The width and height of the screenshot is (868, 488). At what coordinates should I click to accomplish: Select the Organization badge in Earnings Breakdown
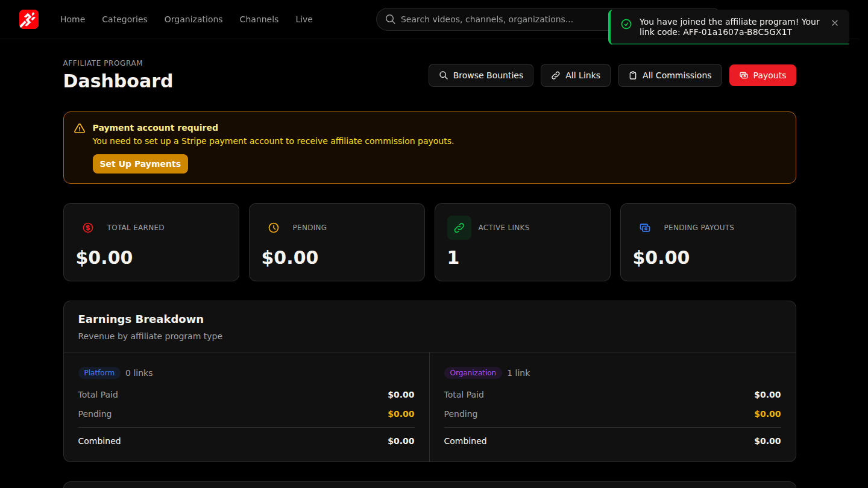(x=473, y=373)
